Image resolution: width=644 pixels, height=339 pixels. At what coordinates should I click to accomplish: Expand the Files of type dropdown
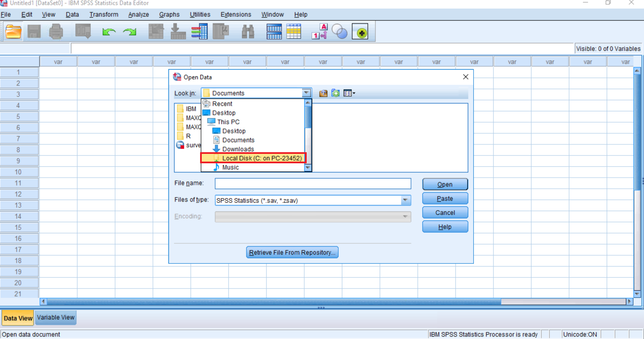406,201
